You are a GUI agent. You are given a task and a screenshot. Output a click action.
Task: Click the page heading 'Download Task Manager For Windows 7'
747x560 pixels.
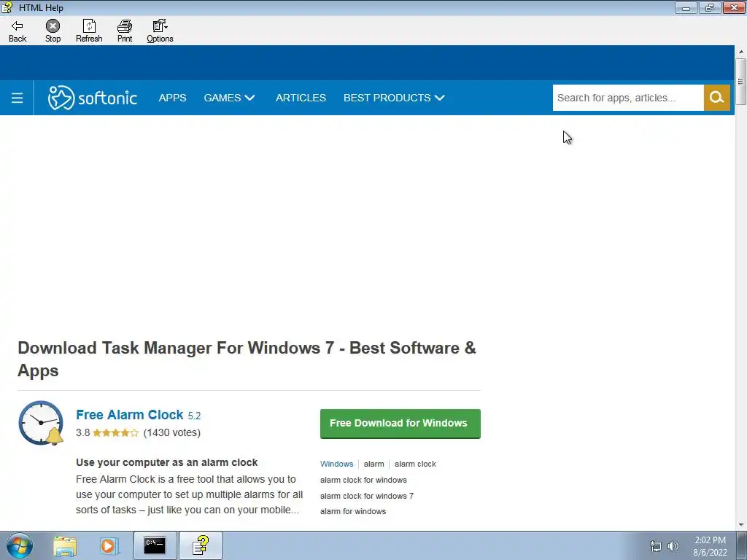coord(247,359)
